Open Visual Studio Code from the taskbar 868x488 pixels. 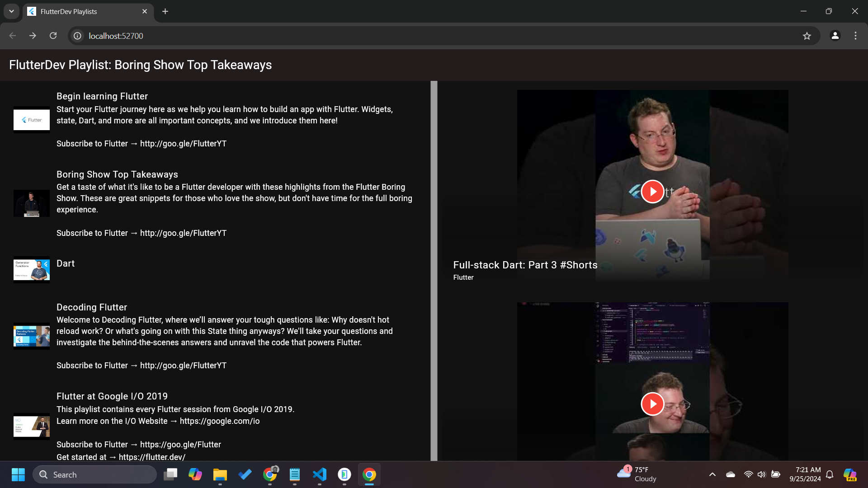[320, 474]
